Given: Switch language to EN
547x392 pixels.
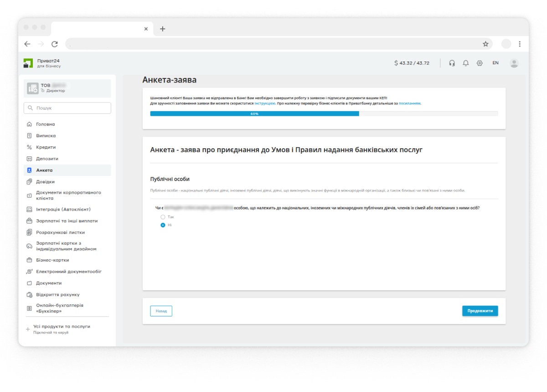Looking at the screenshot, I should tap(495, 63).
